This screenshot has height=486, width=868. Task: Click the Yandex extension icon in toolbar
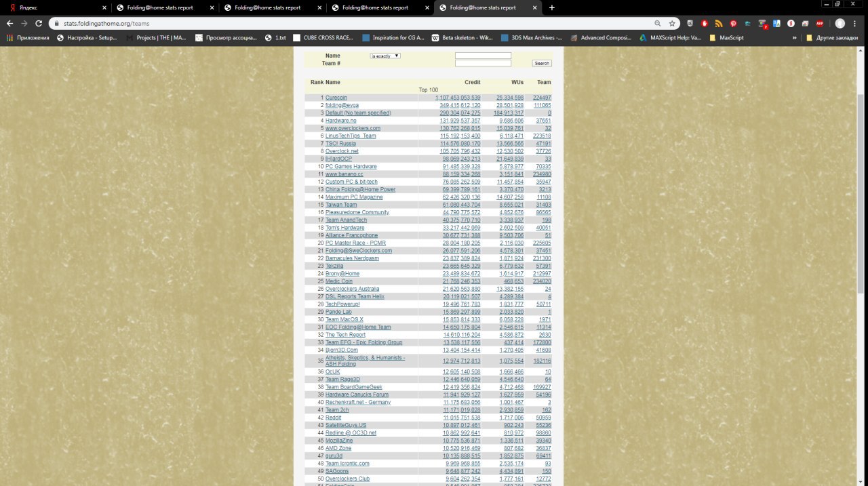click(x=791, y=23)
